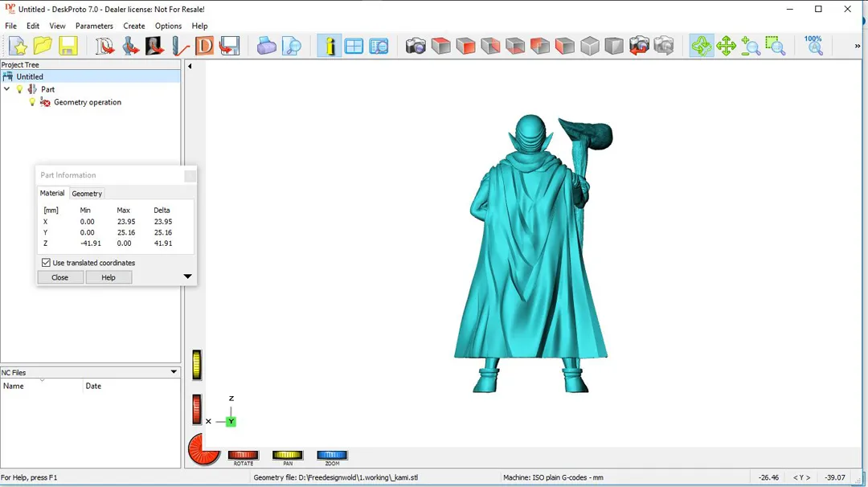Image resolution: width=868 pixels, height=487 pixels.
Task: Click the zoom window selection icon
Action: (775, 46)
